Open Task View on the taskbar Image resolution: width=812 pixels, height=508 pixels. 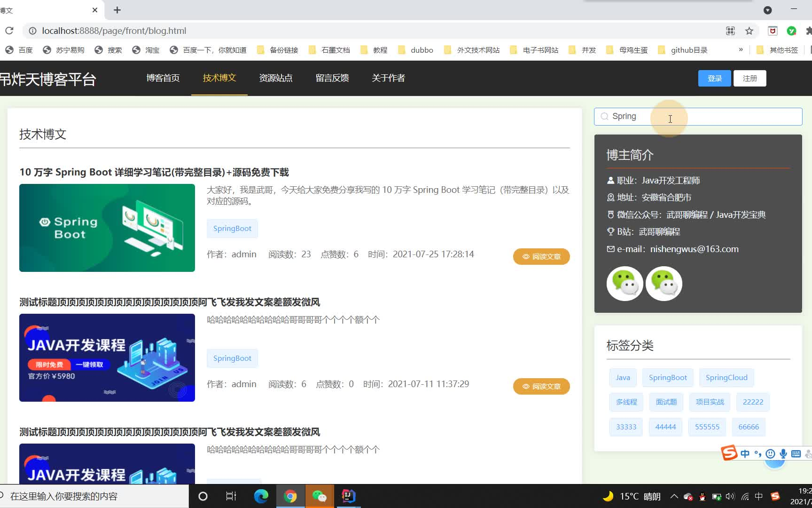(231, 496)
